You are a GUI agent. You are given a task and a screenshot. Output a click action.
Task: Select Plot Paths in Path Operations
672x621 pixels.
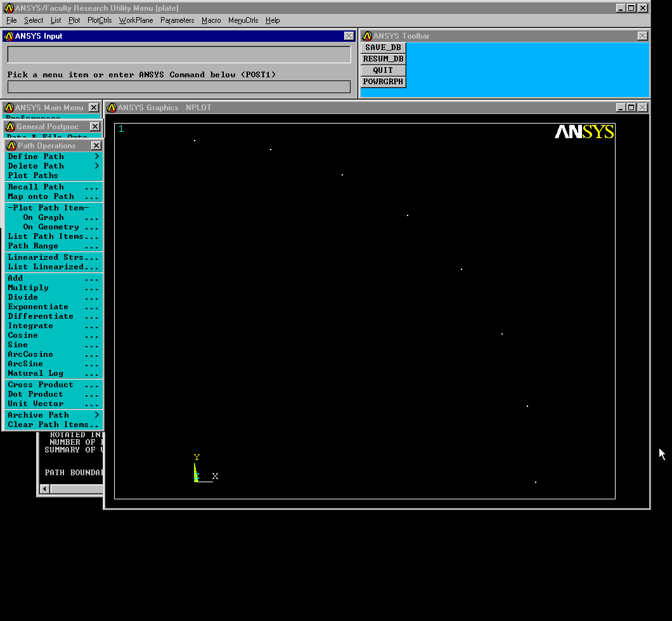coord(33,176)
